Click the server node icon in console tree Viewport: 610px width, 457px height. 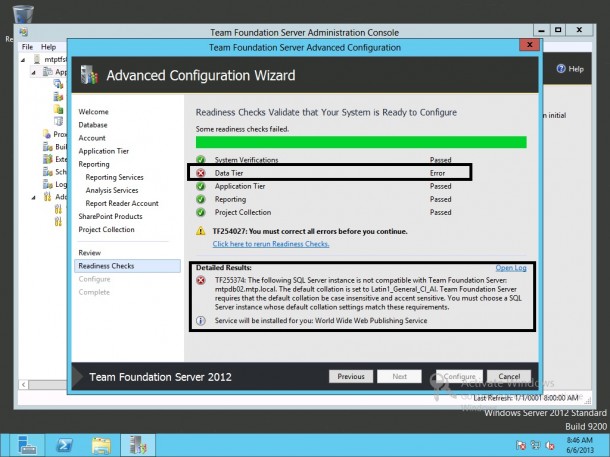pyautogui.click(x=37, y=59)
